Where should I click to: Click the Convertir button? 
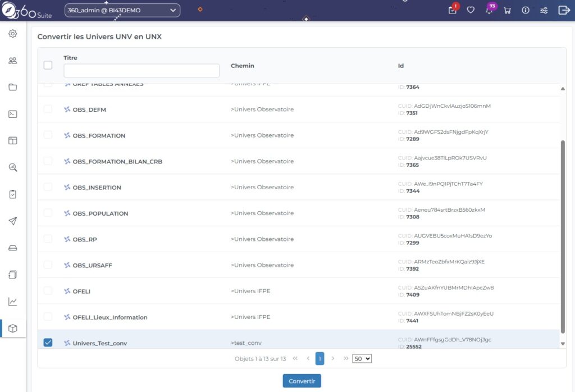pyautogui.click(x=302, y=381)
